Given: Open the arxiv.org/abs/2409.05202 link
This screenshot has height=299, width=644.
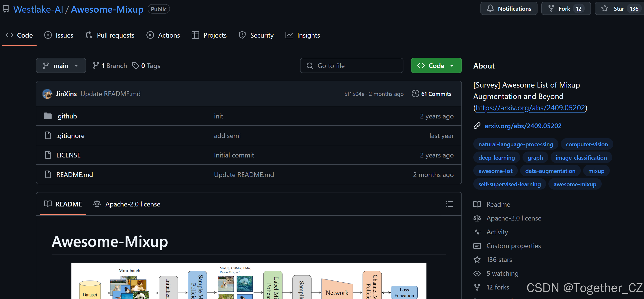Looking at the screenshot, I should (523, 126).
